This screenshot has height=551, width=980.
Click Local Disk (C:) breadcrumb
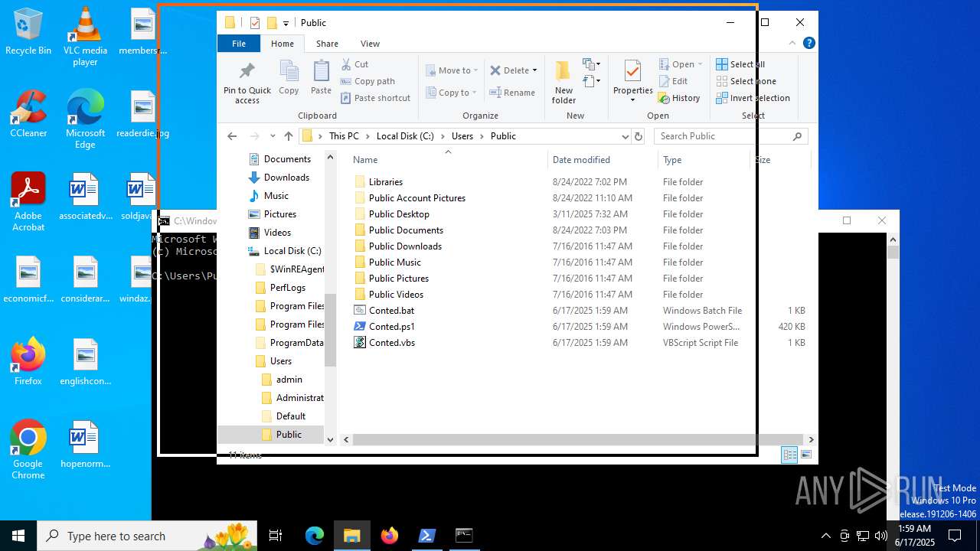coord(405,136)
